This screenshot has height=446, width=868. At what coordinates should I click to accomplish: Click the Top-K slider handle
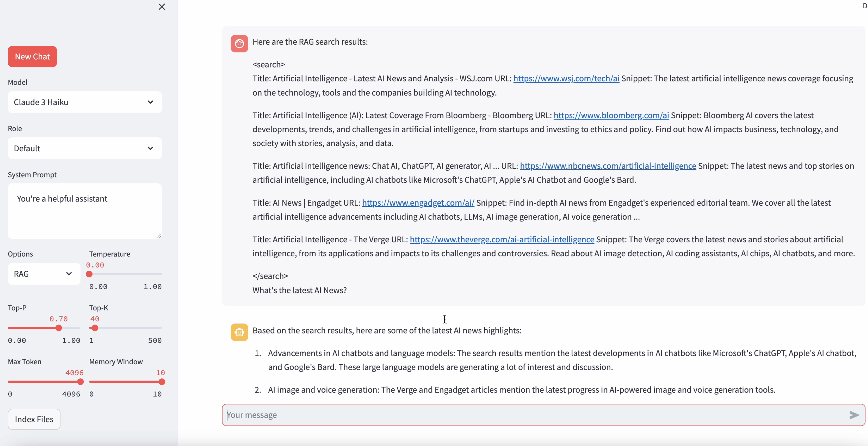pyautogui.click(x=95, y=328)
